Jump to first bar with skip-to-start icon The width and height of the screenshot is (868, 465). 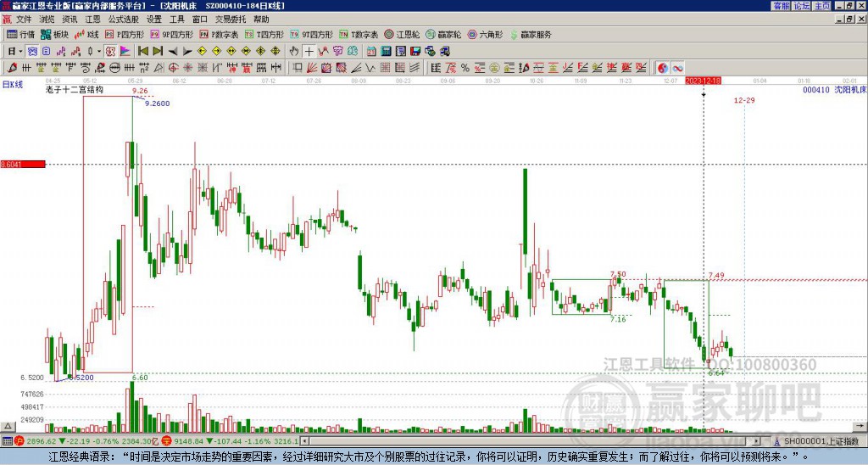click(143, 52)
